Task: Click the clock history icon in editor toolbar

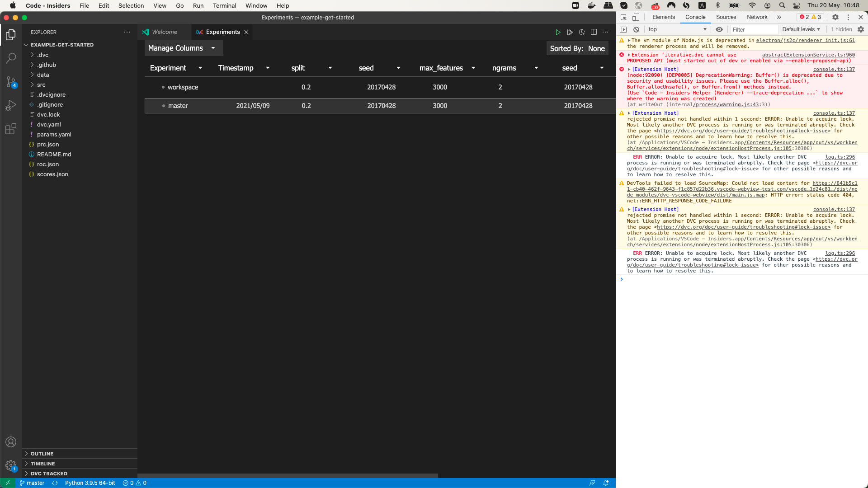Action: 582,32
